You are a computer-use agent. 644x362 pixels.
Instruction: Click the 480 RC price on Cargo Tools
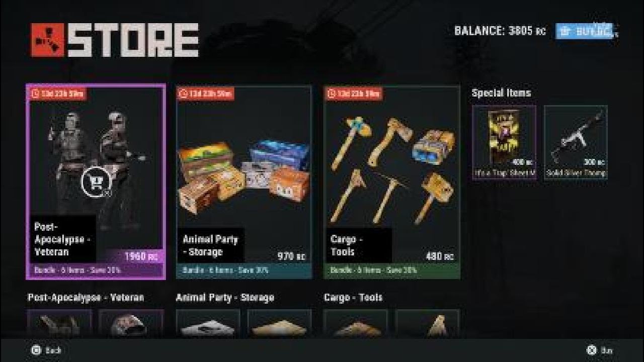(440, 256)
